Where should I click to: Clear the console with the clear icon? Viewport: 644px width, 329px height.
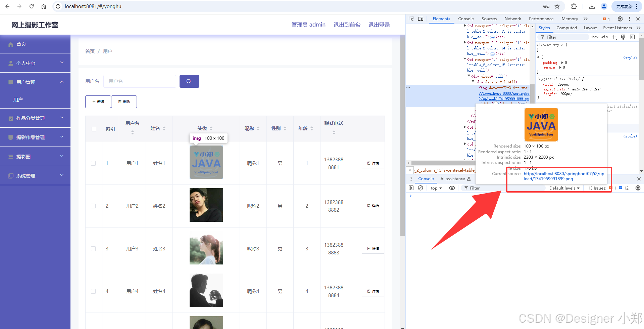click(420, 188)
